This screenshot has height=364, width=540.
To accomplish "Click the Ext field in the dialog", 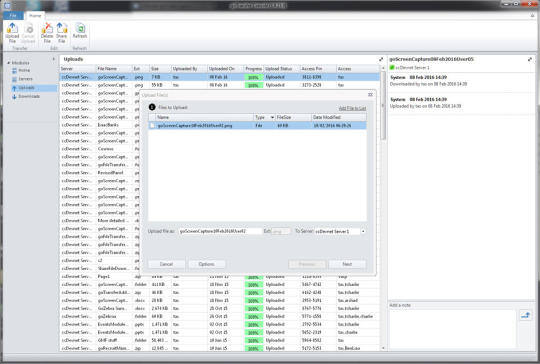I will coord(281,231).
